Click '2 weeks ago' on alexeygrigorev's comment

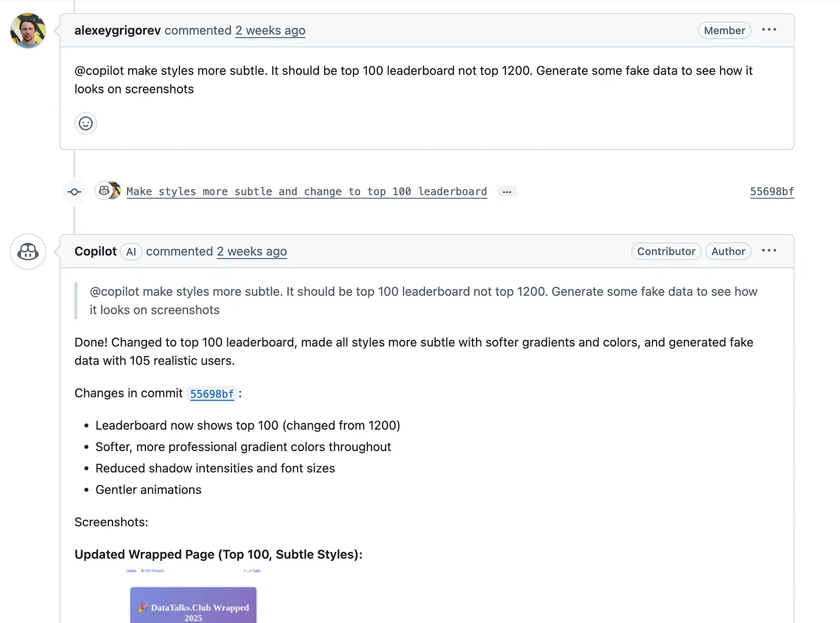270,30
